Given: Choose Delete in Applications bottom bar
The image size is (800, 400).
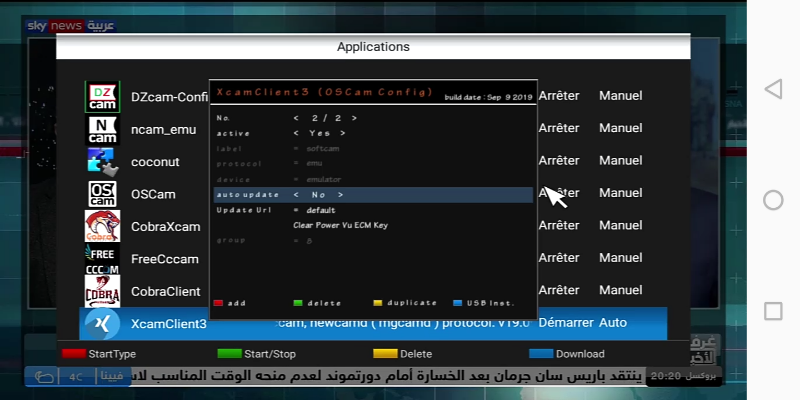Looking at the screenshot, I should (x=416, y=354).
